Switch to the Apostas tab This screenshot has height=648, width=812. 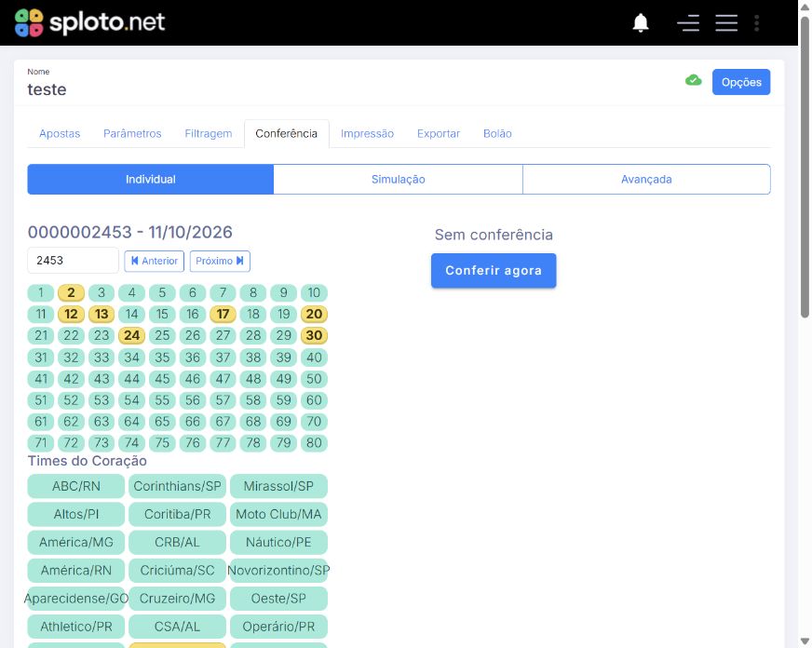(x=60, y=133)
